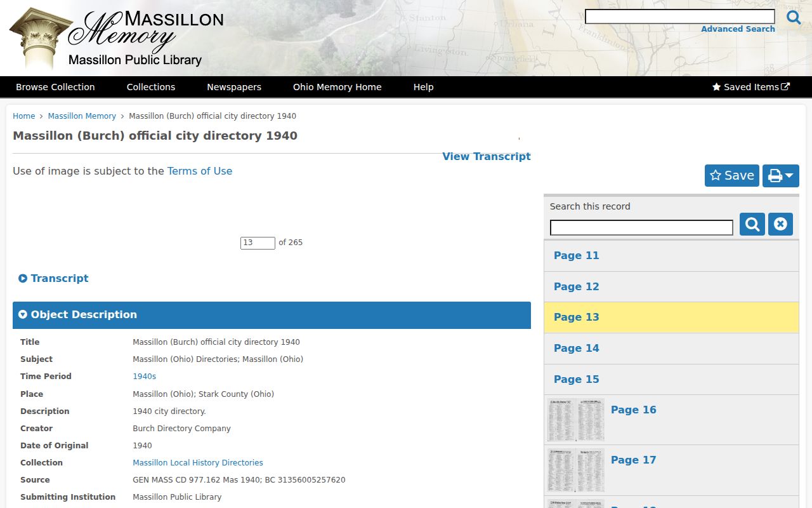Click the page number box showing 13
The height and width of the screenshot is (508, 812).
tap(258, 243)
